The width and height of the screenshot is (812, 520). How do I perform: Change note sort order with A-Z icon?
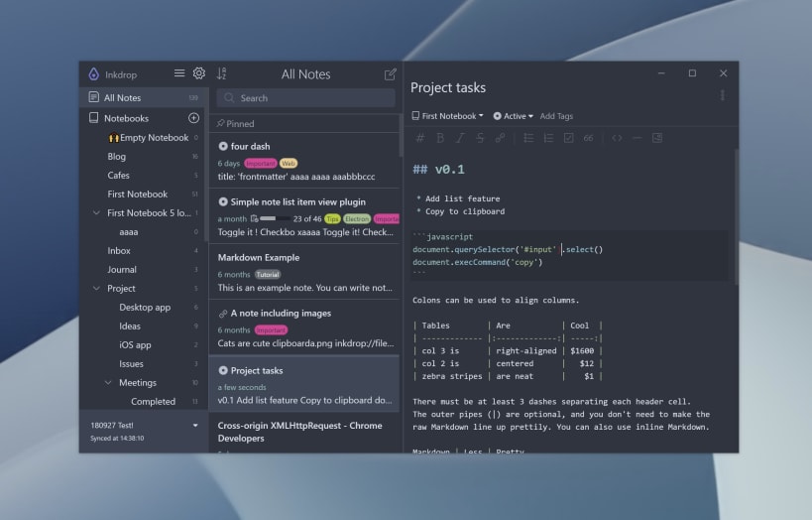222,73
